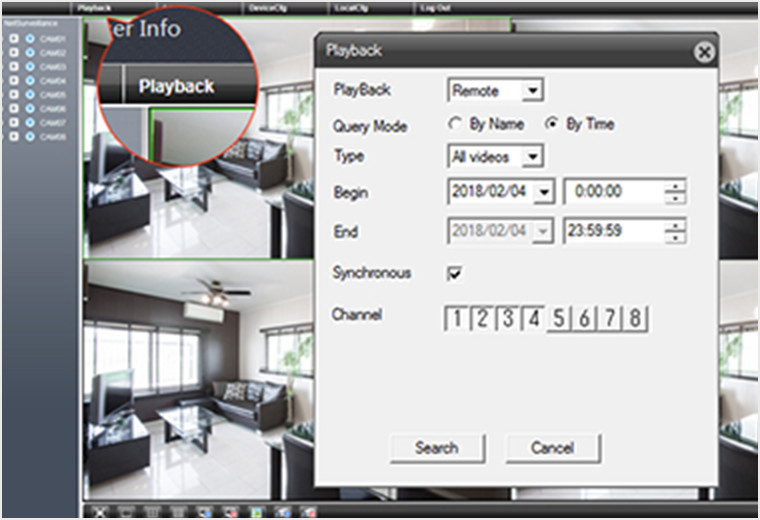Click the camera icon next to CAM01
Image resolution: width=760 pixels, height=520 pixels.
[29, 39]
